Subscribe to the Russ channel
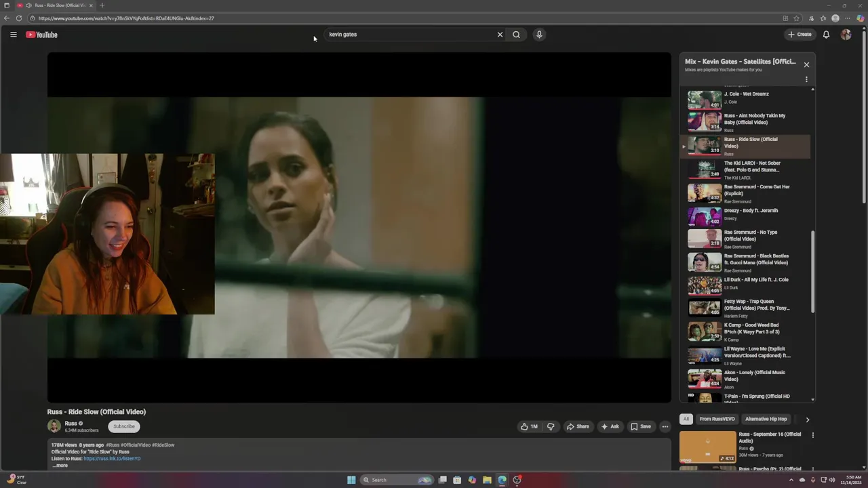 point(124,426)
